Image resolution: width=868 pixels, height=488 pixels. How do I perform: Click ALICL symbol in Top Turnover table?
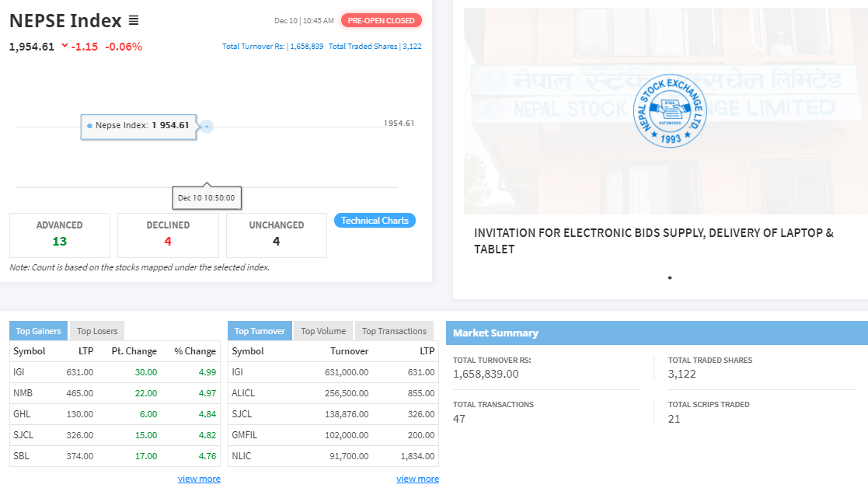click(x=243, y=393)
